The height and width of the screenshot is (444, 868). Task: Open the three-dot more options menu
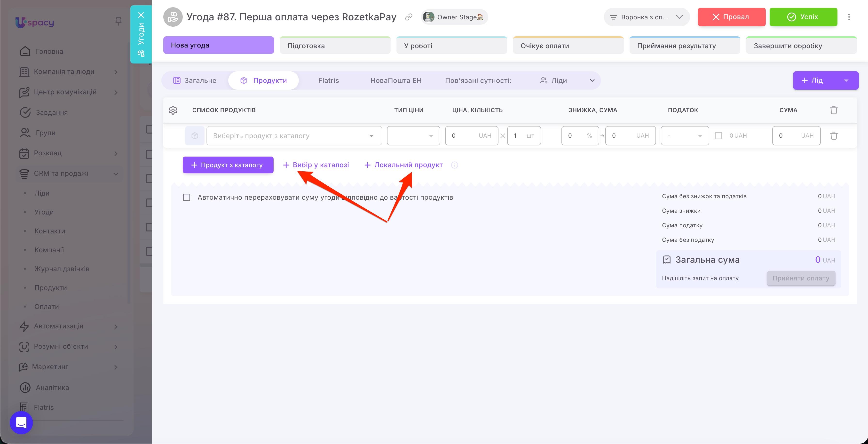[849, 17]
